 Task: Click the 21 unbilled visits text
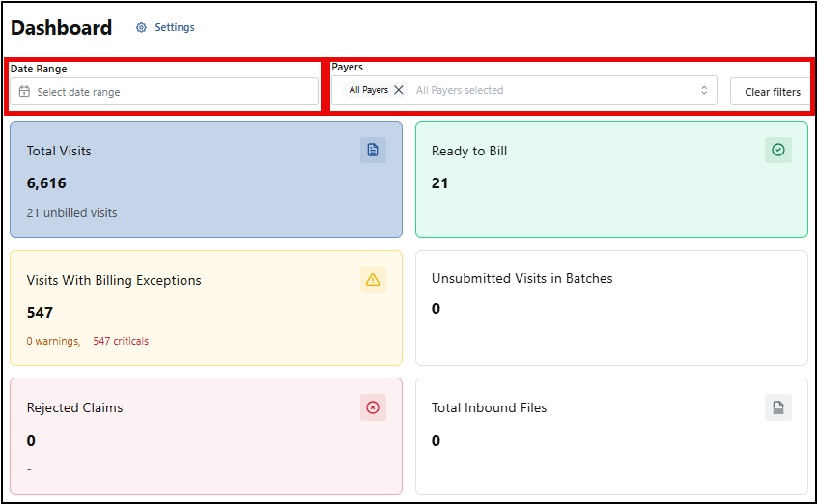72,212
